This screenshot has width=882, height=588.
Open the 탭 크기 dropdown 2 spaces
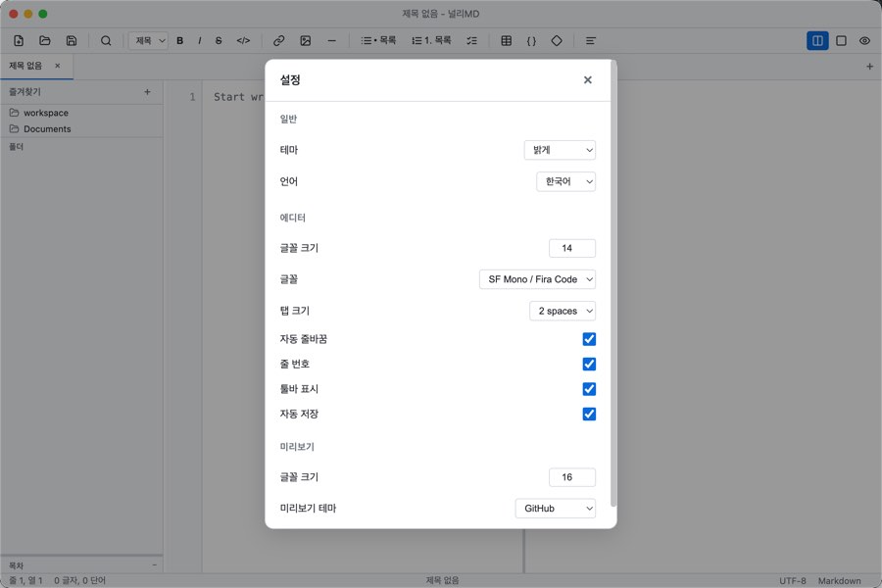[563, 311]
